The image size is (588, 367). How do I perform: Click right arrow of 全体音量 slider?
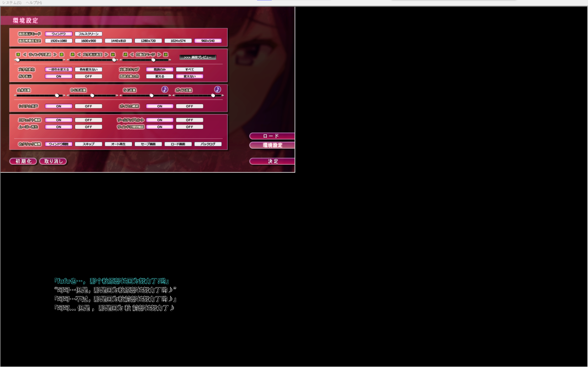coord(64,96)
